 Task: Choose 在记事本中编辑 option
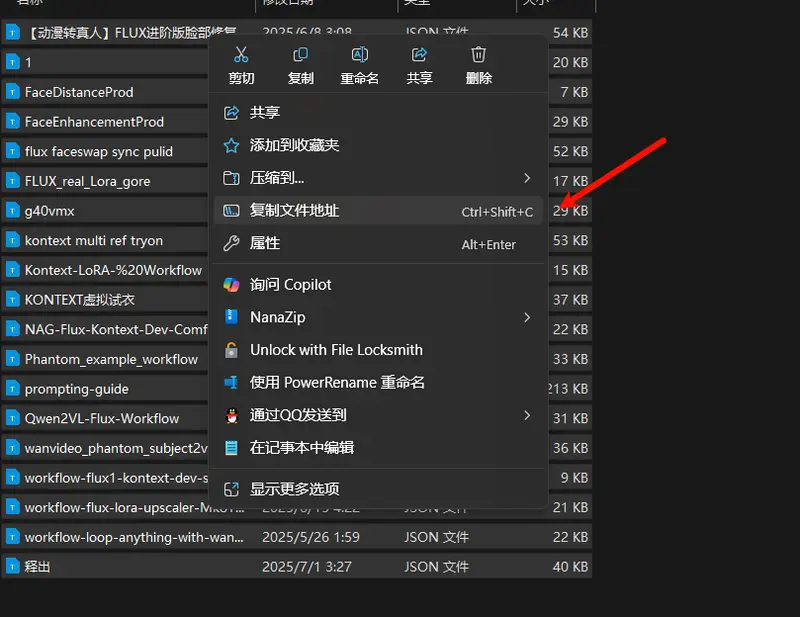[378, 448]
